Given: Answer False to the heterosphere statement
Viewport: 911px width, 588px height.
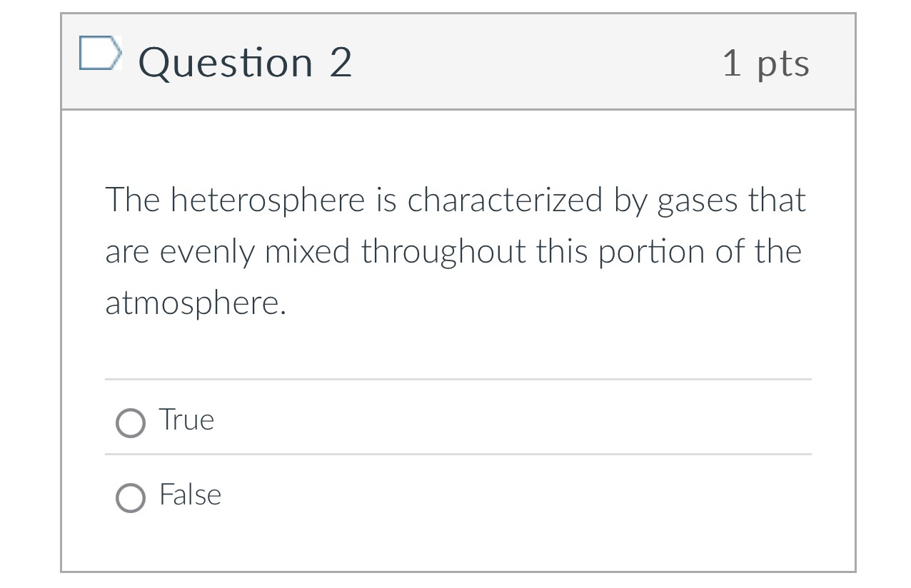Looking at the screenshot, I should (x=130, y=497).
